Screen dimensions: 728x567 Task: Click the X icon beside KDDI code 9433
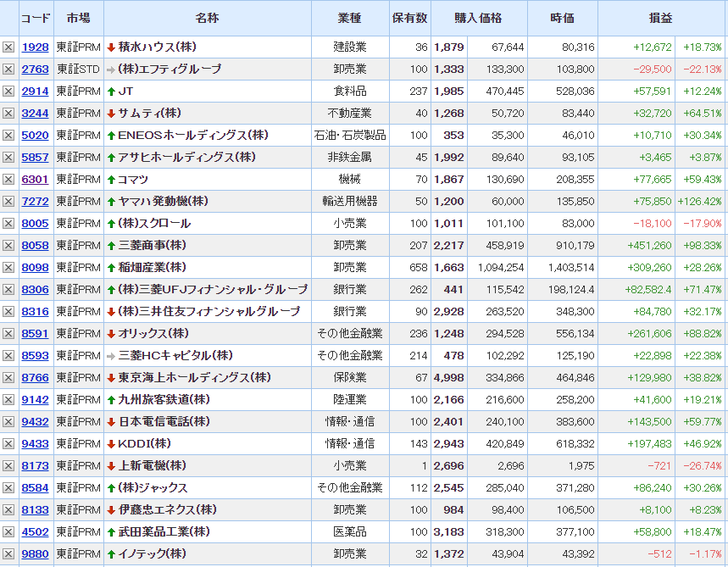(x=8, y=444)
